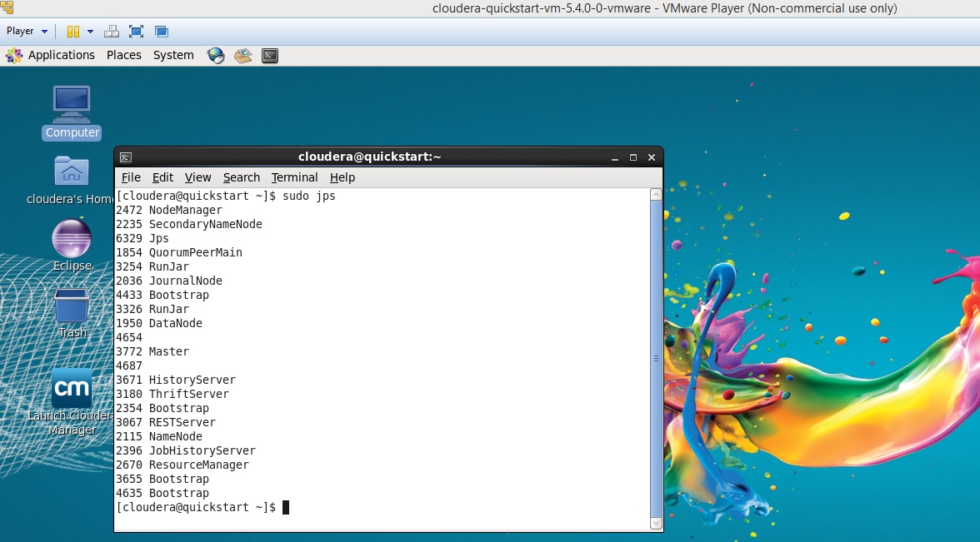980x542 pixels.
Task: Open the Terminal menu in the terminal window
Action: pyautogui.click(x=294, y=177)
